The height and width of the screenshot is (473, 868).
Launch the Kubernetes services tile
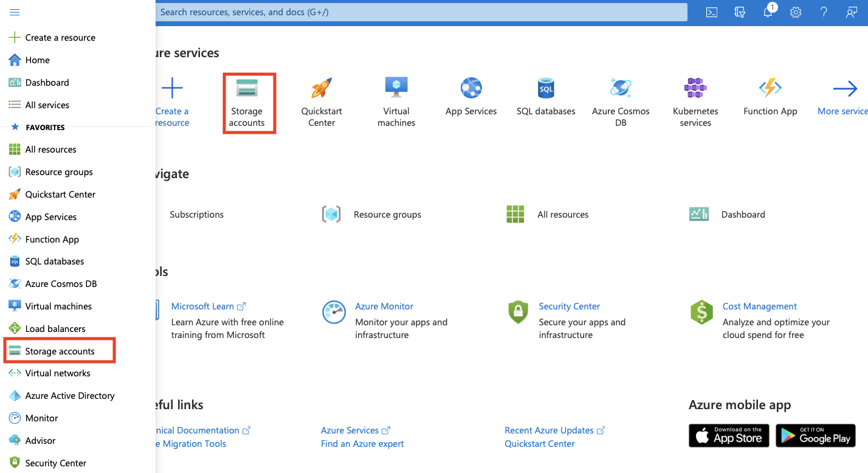click(695, 102)
